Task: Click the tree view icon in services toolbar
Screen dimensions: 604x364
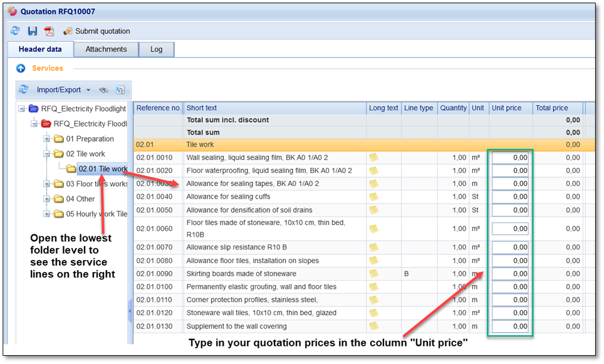Action: coord(120,90)
